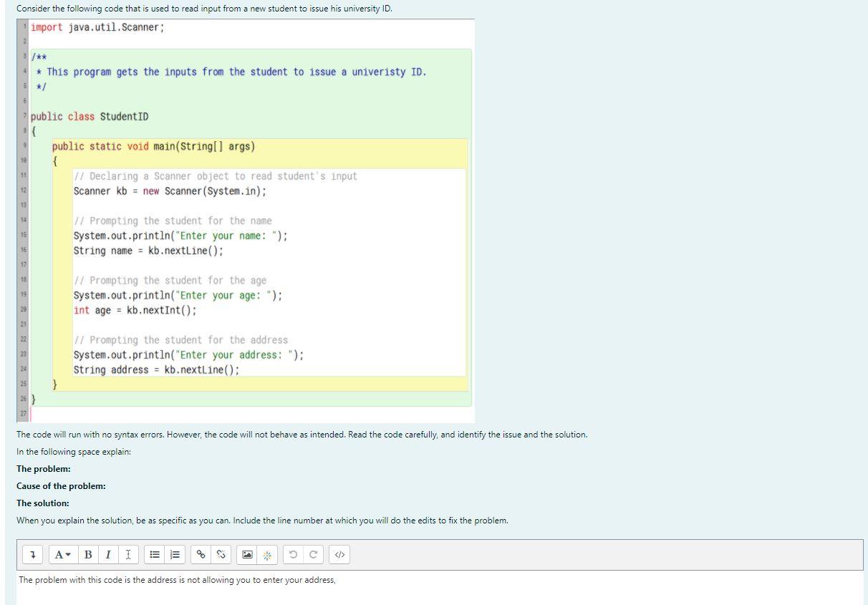Toggle italic formatting

tap(107, 555)
